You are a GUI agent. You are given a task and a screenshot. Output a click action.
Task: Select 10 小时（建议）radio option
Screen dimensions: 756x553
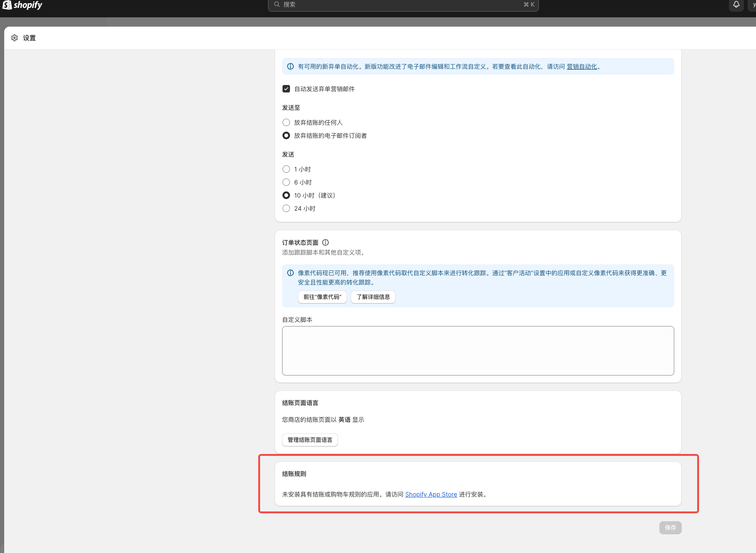click(x=286, y=195)
